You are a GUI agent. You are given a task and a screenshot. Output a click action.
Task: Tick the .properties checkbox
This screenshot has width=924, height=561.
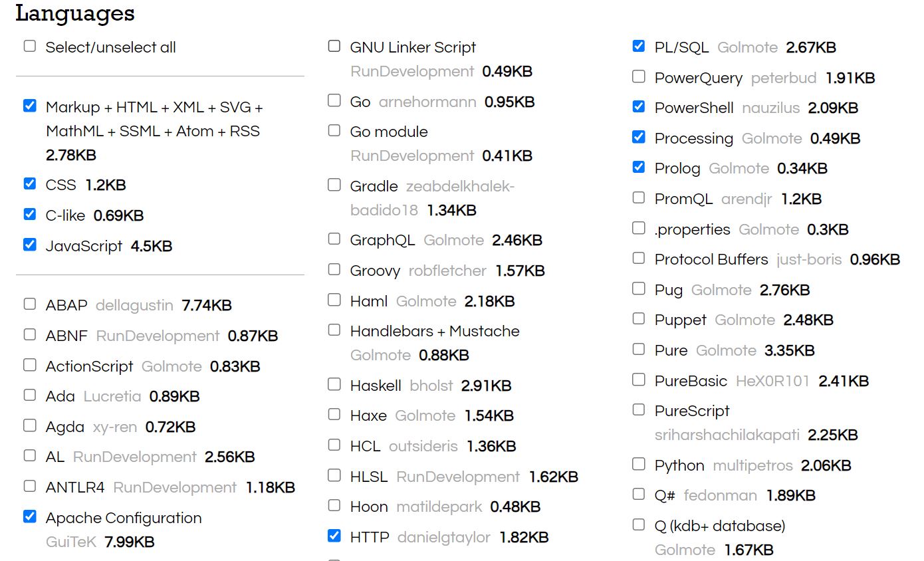pyautogui.click(x=639, y=229)
